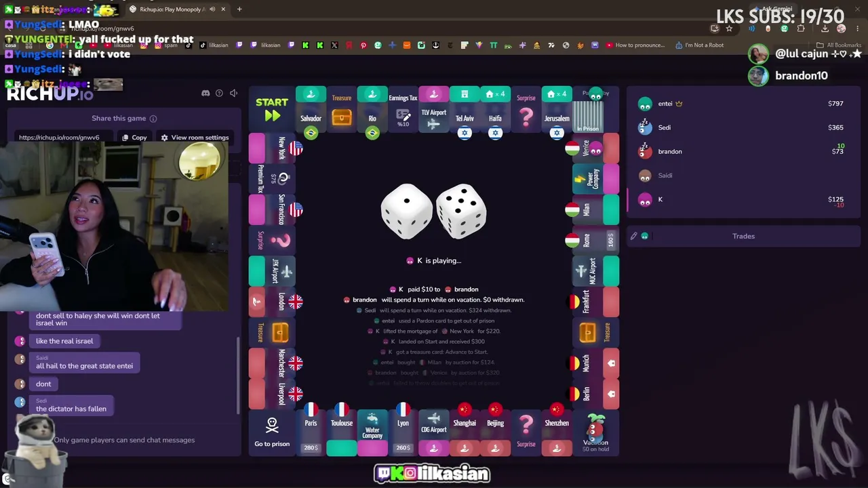Open Treasure chest between Frankfurt and Munich
Image resolution: width=868 pixels, height=488 pixels.
click(596, 332)
